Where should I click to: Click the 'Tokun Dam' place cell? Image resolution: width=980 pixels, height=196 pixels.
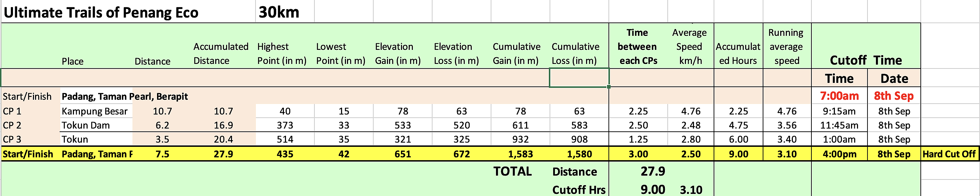(x=86, y=125)
